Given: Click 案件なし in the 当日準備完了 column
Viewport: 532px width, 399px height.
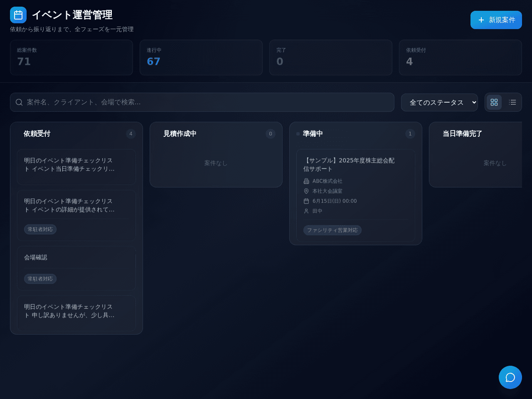Looking at the screenshot, I should tap(495, 163).
